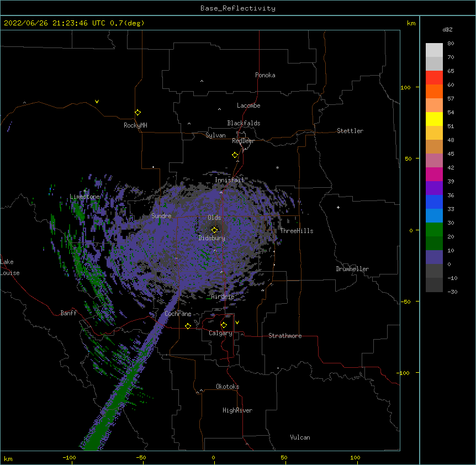Click the Strathmore town label
Image resolution: width=476 pixels, height=465 pixels.
click(285, 336)
